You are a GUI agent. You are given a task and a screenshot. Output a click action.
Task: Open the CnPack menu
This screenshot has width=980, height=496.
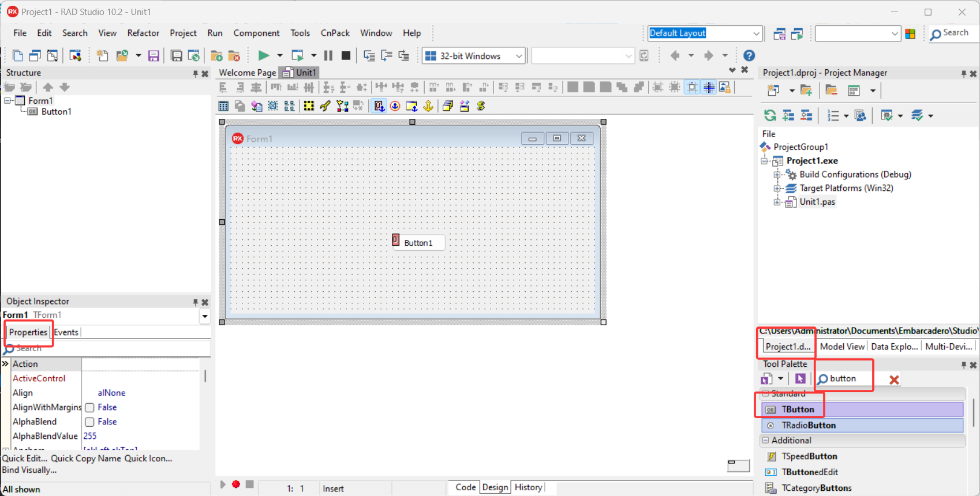[x=335, y=33]
